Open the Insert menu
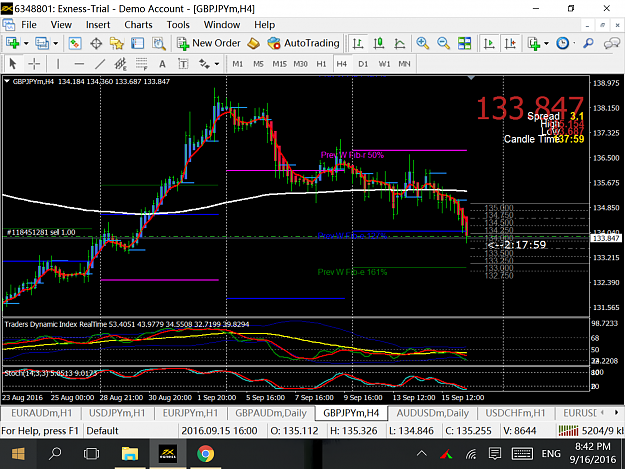The height and width of the screenshot is (469, 625). tap(98, 25)
